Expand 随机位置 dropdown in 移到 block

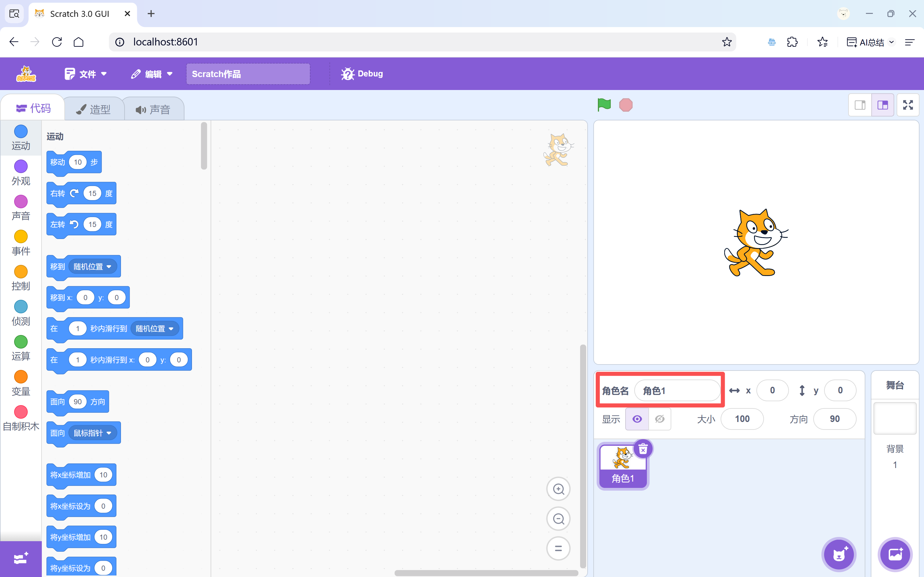pyautogui.click(x=93, y=266)
